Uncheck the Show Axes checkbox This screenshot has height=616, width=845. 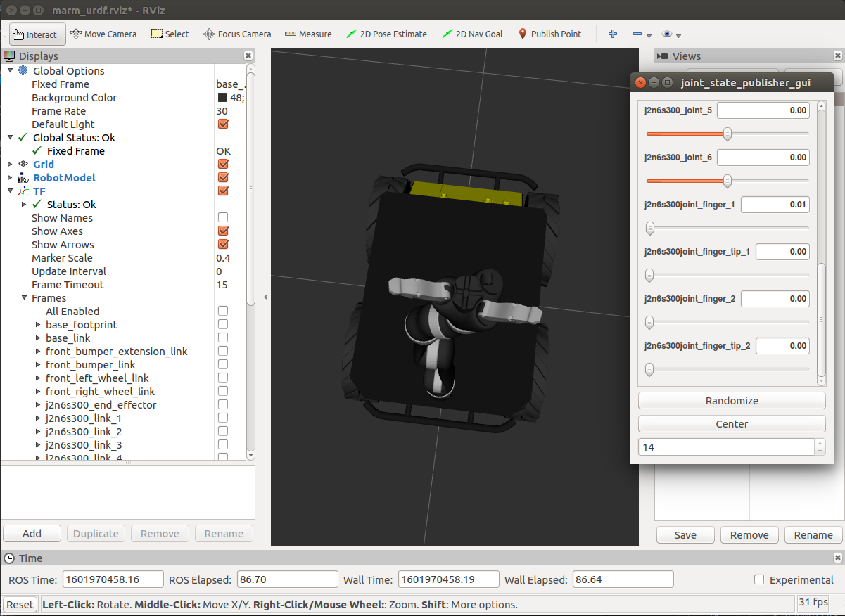(223, 231)
